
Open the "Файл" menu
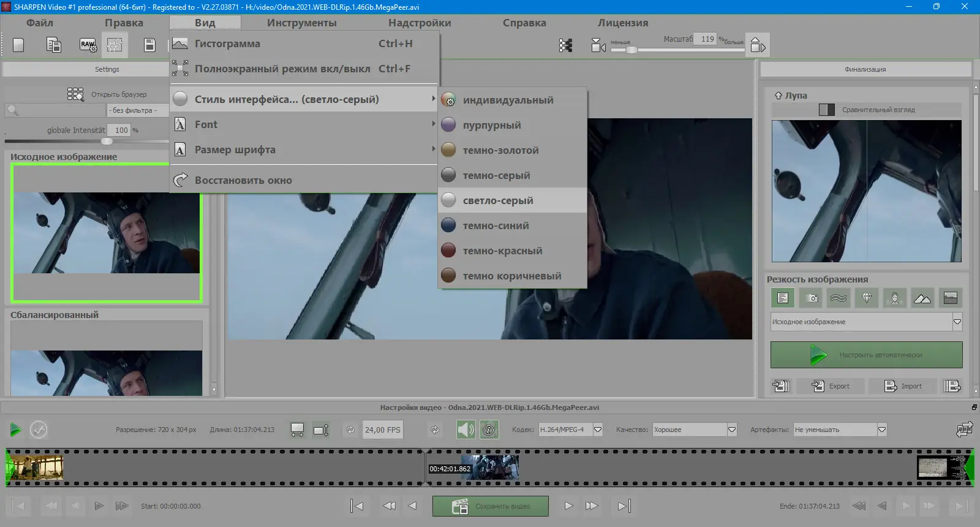coord(40,23)
